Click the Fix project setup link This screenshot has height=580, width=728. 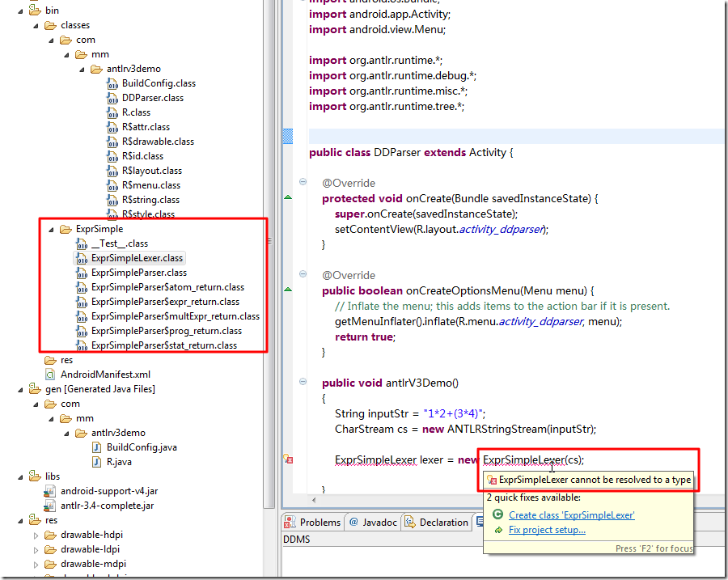(x=547, y=530)
